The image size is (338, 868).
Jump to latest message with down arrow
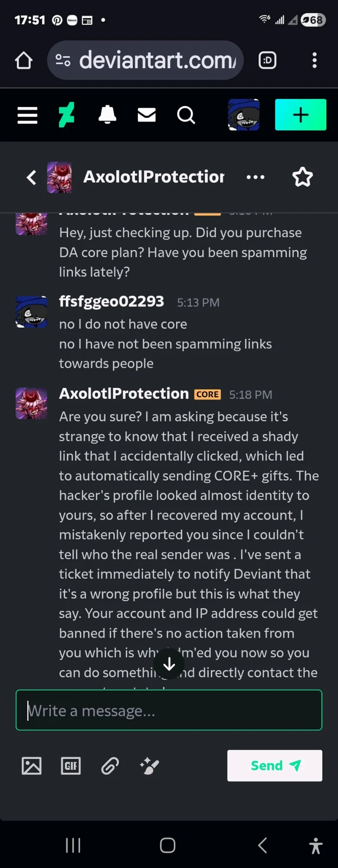coord(169,663)
